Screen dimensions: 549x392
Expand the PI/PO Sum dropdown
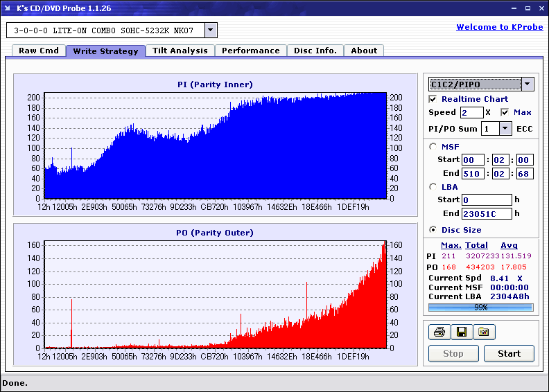[505, 128]
